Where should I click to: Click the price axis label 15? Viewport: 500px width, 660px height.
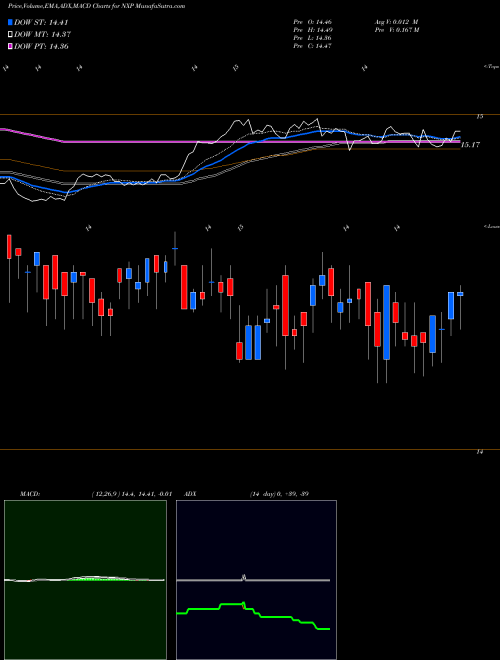tap(480, 117)
